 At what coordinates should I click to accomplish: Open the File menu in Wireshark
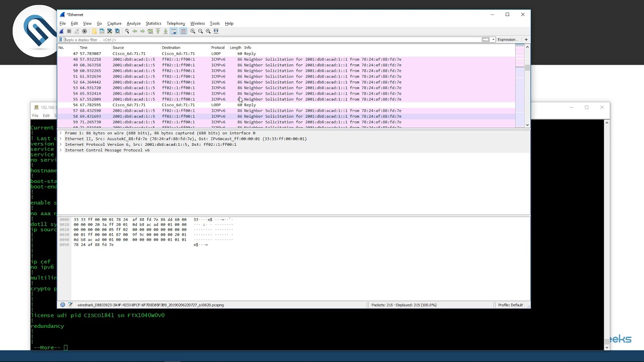pyautogui.click(x=63, y=24)
